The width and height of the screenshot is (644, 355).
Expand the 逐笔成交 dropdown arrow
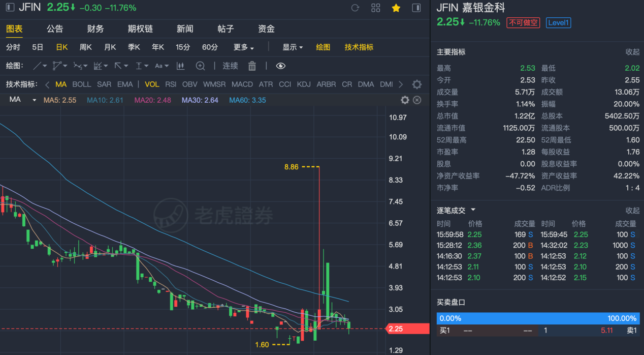(x=473, y=210)
